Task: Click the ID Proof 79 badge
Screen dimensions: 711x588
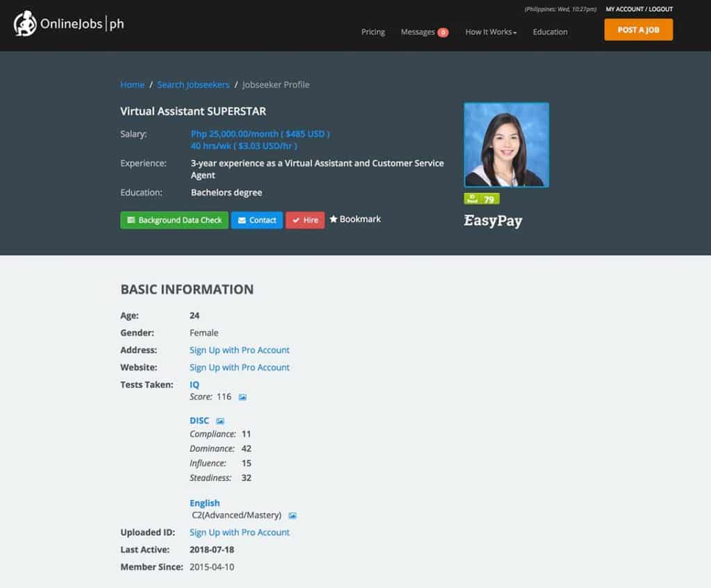Action: [x=481, y=199]
